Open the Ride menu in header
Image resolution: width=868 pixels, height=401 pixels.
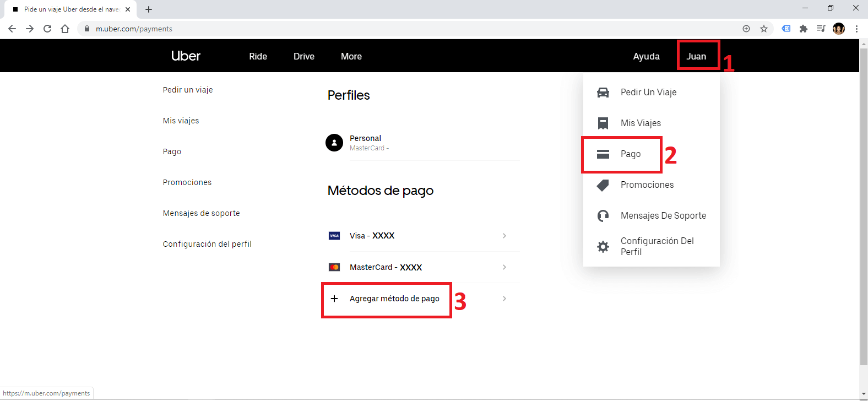click(258, 56)
